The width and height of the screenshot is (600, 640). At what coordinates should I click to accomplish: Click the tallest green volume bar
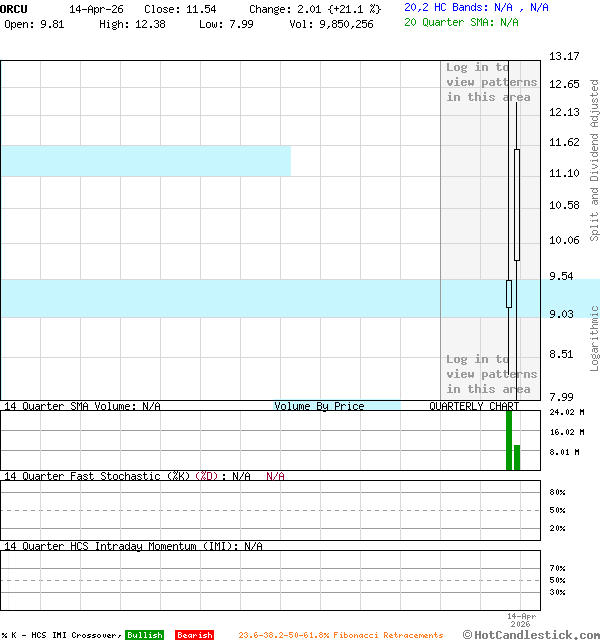click(508, 440)
